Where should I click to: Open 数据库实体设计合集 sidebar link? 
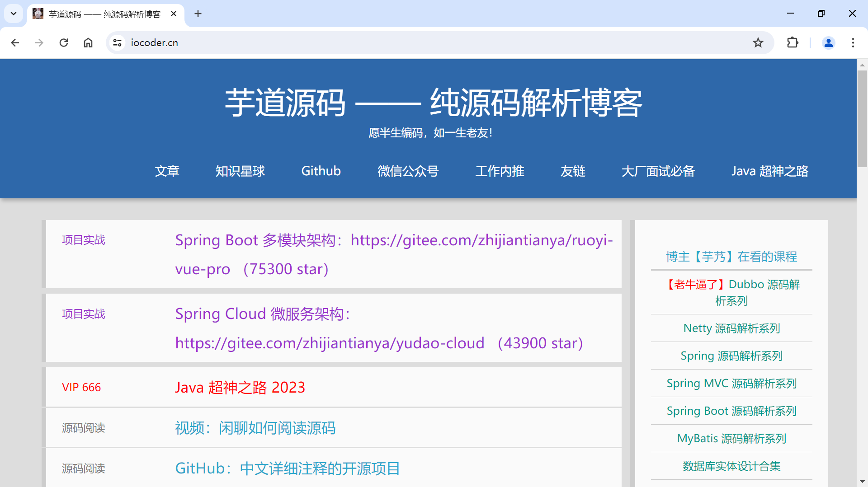tap(731, 466)
